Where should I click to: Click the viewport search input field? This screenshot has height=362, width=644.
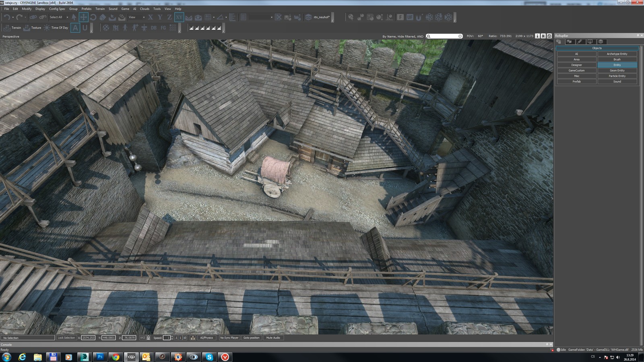[444, 36]
